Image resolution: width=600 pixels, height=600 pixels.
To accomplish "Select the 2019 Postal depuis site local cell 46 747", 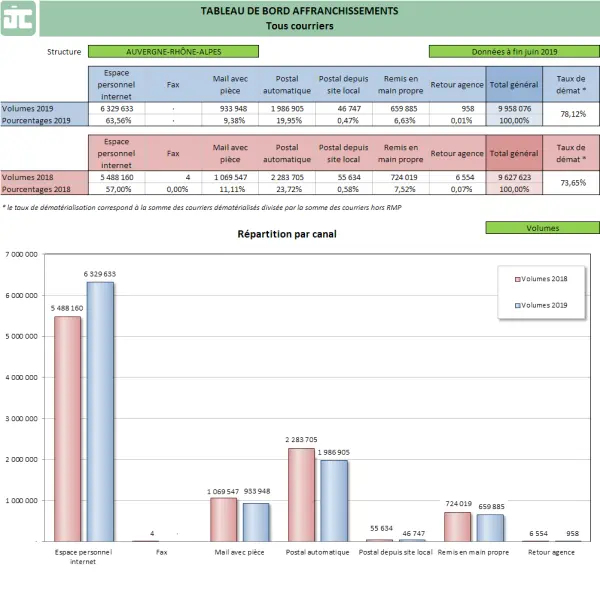I will (x=344, y=109).
